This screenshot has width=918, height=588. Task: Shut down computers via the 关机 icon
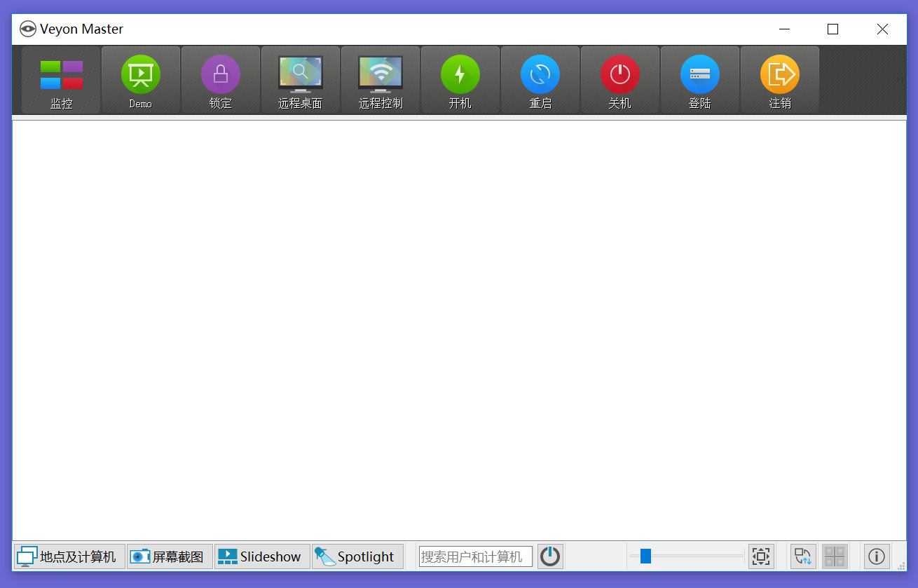619,80
